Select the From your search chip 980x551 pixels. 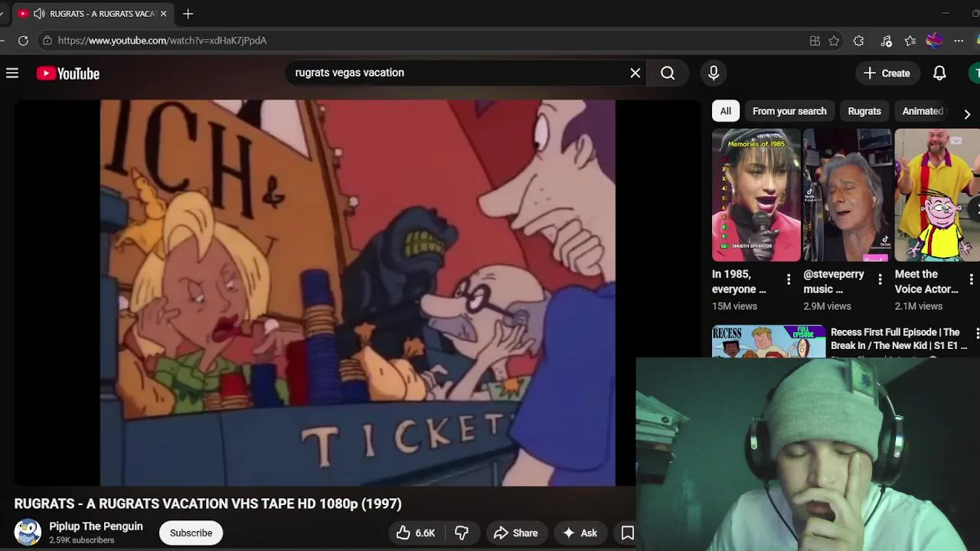tap(789, 111)
